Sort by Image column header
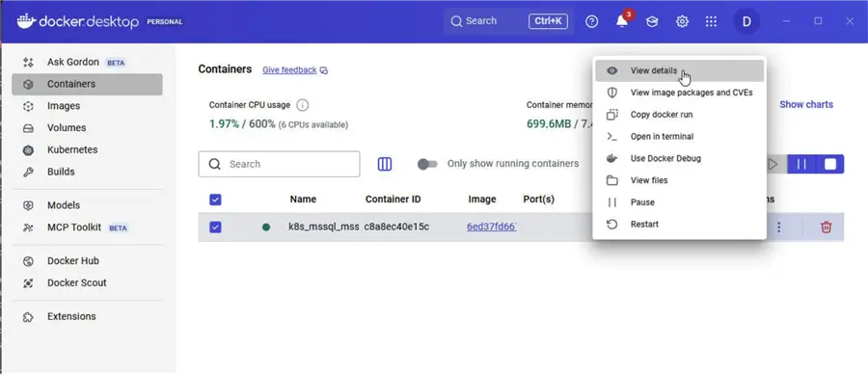868x374 pixels. (482, 200)
